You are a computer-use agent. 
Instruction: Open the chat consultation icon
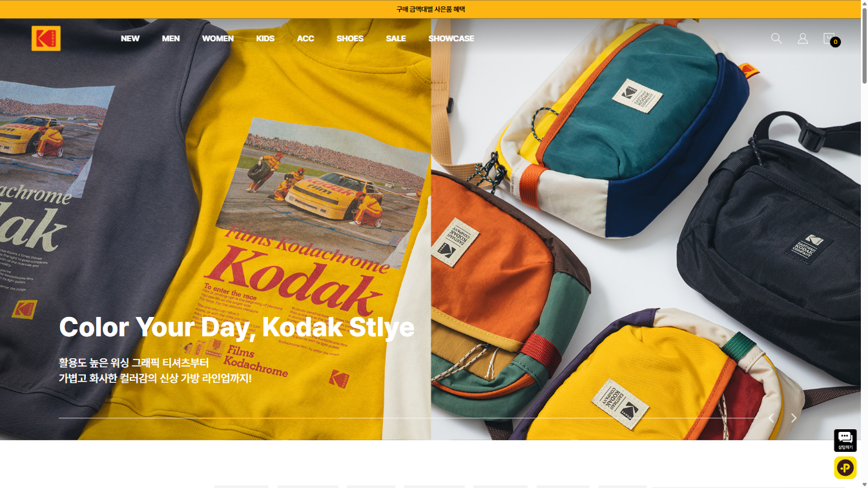[x=845, y=440]
